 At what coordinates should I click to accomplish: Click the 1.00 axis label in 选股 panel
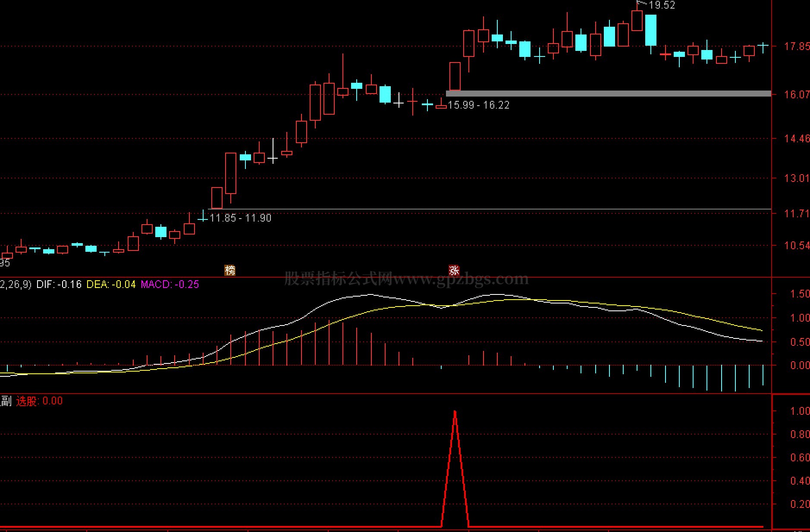(799, 411)
